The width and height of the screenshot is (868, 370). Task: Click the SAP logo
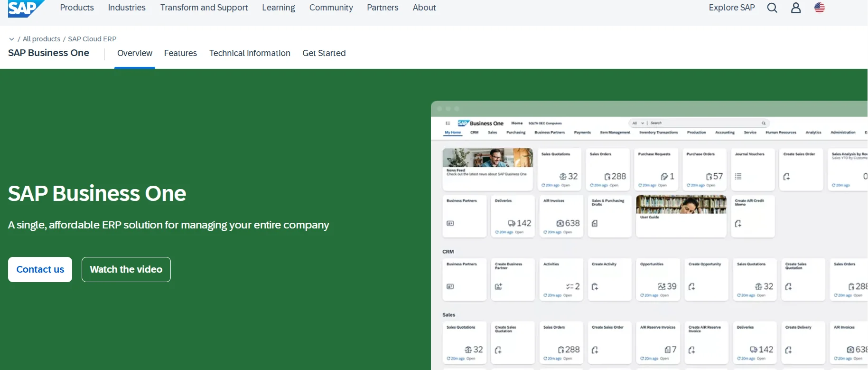click(25, 8)
